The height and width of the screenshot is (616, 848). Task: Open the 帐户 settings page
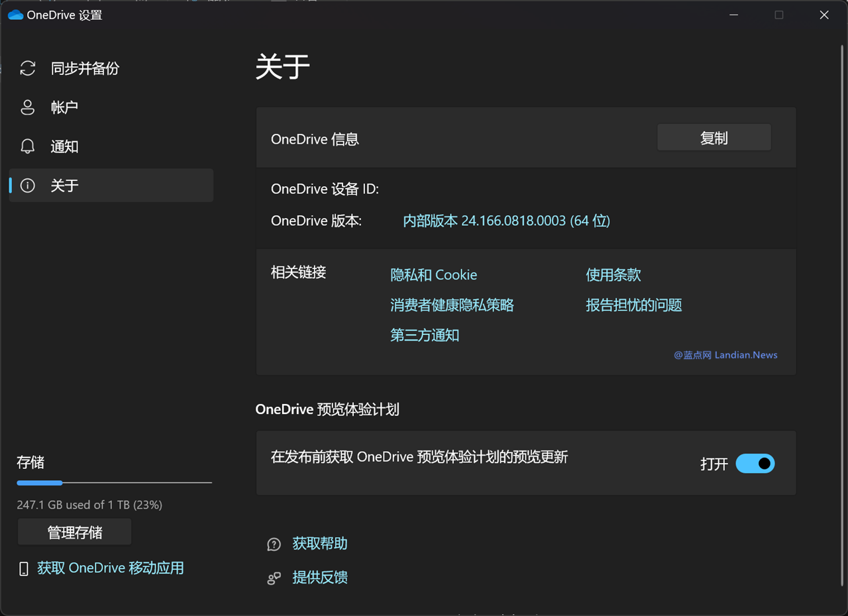(111, 107)
